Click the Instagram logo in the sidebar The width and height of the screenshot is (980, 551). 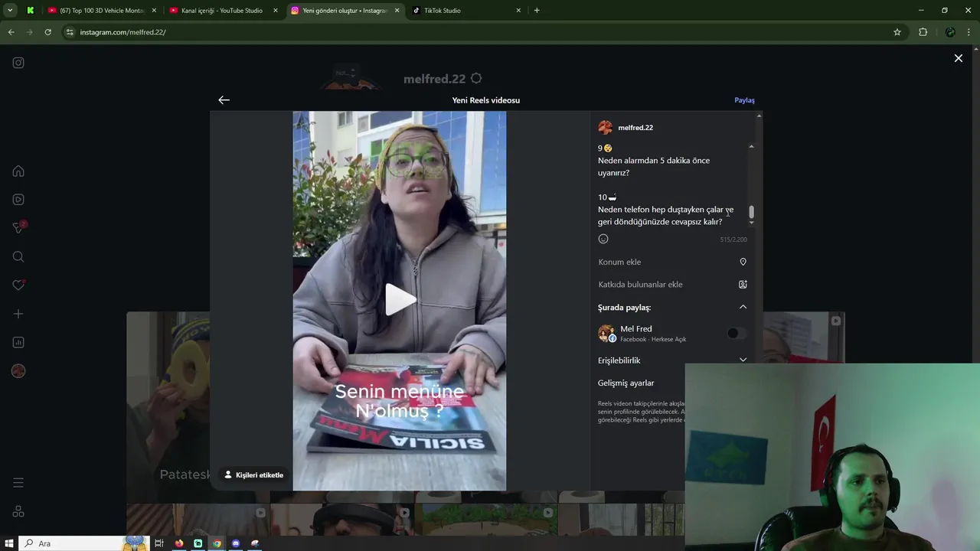(18, 63)
